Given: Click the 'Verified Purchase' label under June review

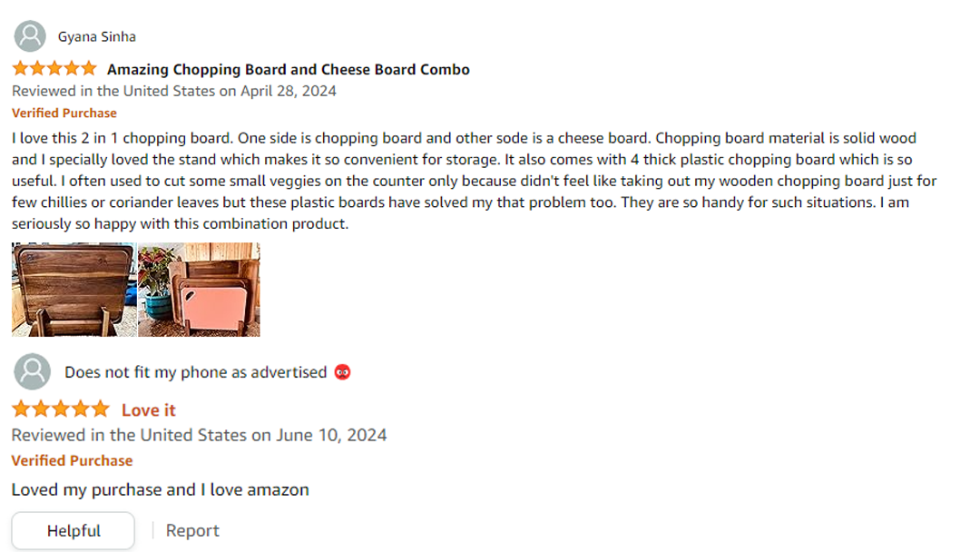Looking at the screenshot, I should point(72,460).
